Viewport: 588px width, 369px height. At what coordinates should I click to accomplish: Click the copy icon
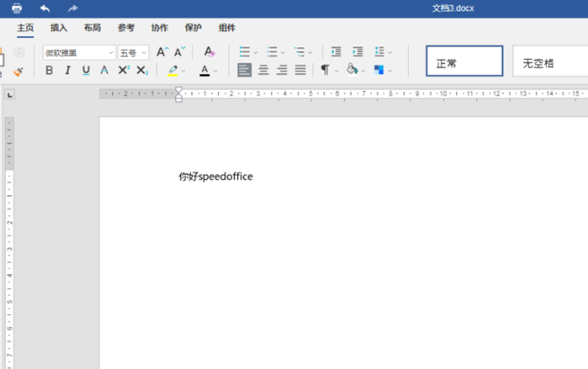[x=19, y=52]
